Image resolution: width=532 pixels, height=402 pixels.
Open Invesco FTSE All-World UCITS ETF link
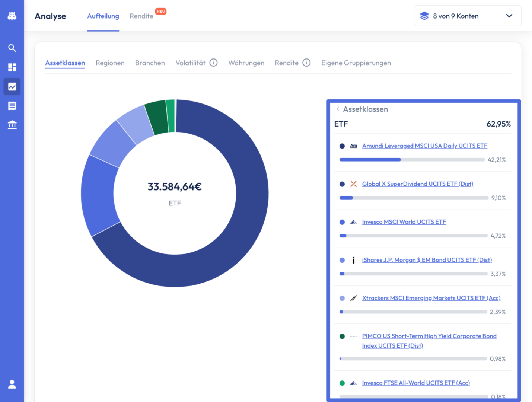416,383
